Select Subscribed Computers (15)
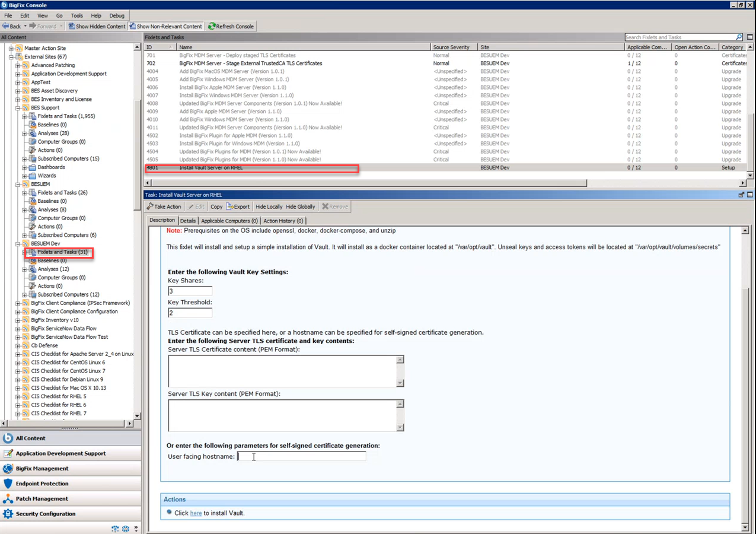The image size is (756, 534). (x=68, y=158)
